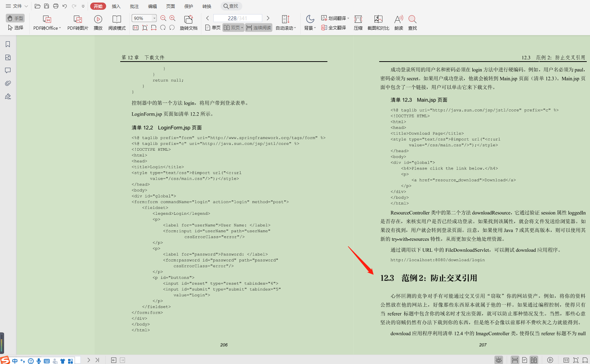Expand the 划词翻译 dropdown

tap(348, 18)
